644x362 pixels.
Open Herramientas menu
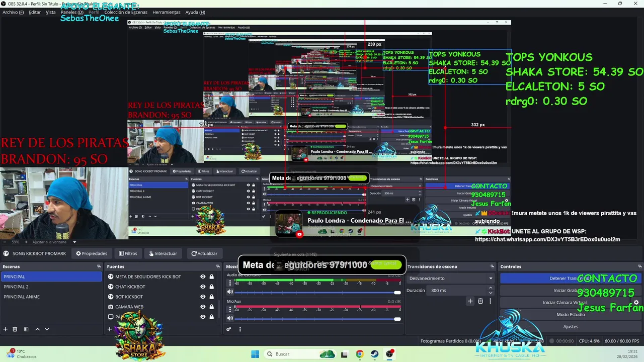pos(167,12)
